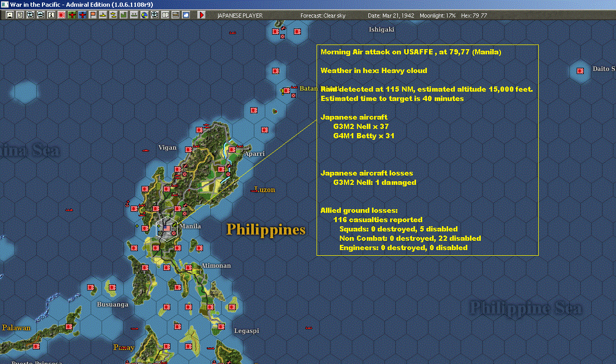
Task: Select the Japanese base marker beside Vigan
Action: (x=189, y=150)
